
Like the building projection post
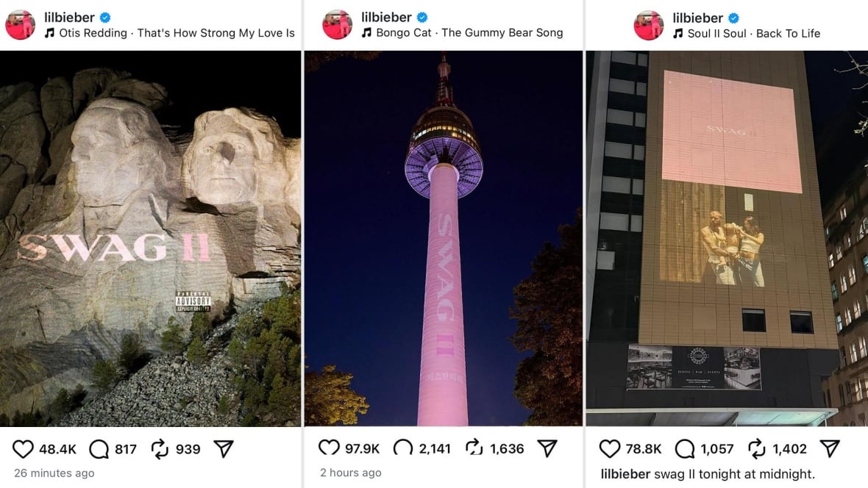pos(610,448)
